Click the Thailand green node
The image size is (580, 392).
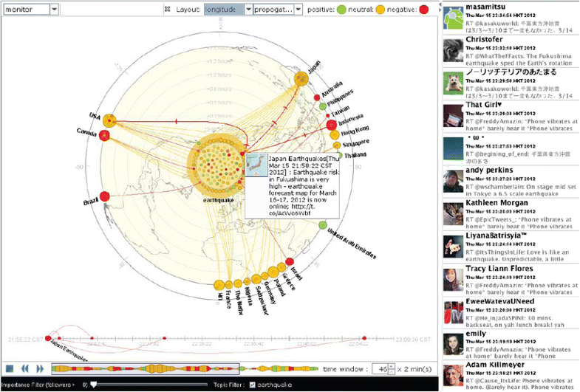click(x=340, y=155)
